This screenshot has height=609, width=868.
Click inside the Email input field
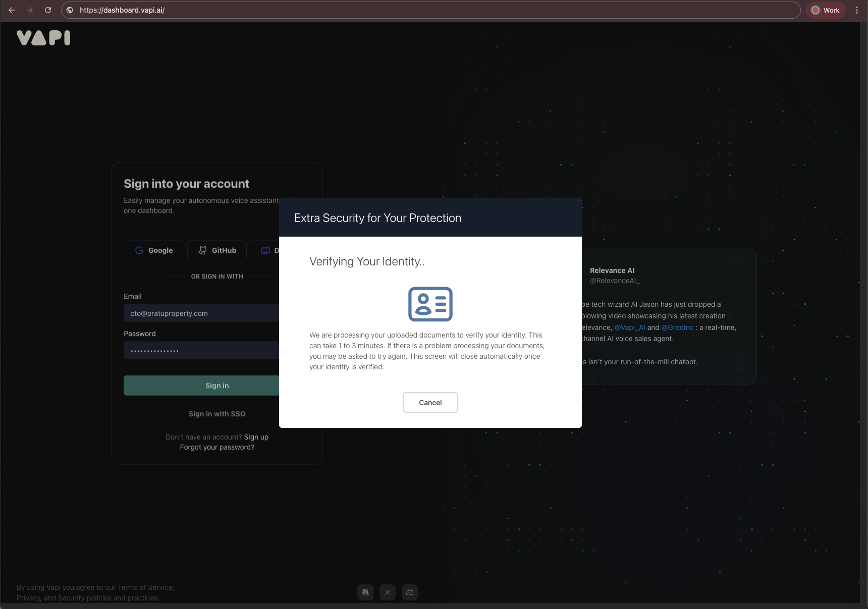click(202, 313)
